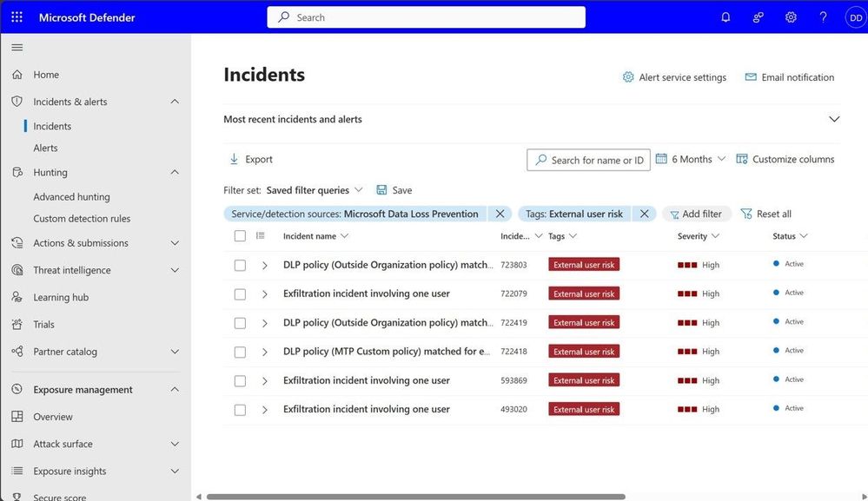Click the Exposure insights list icon
The image size is (868, 501).
[x=17, y=471]
